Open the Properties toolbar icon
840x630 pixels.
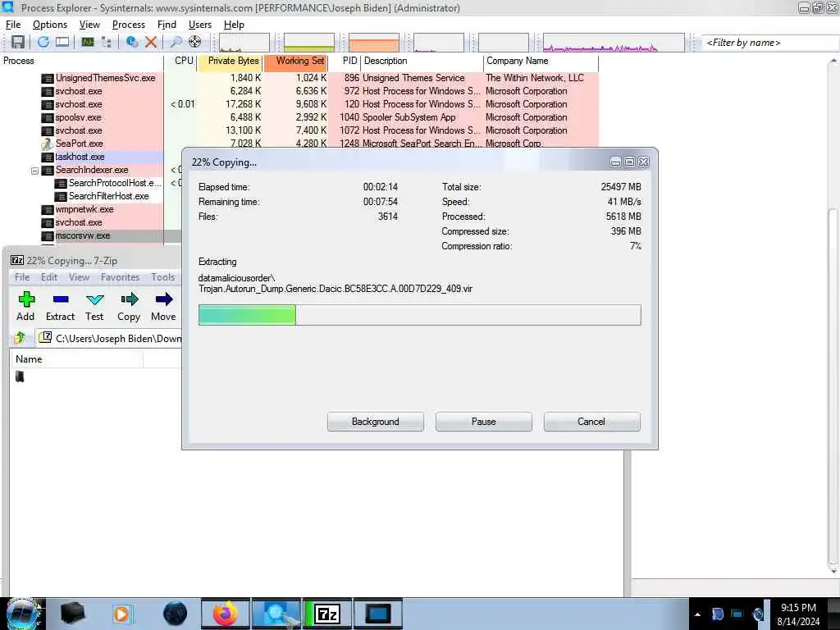pos(132,42)
